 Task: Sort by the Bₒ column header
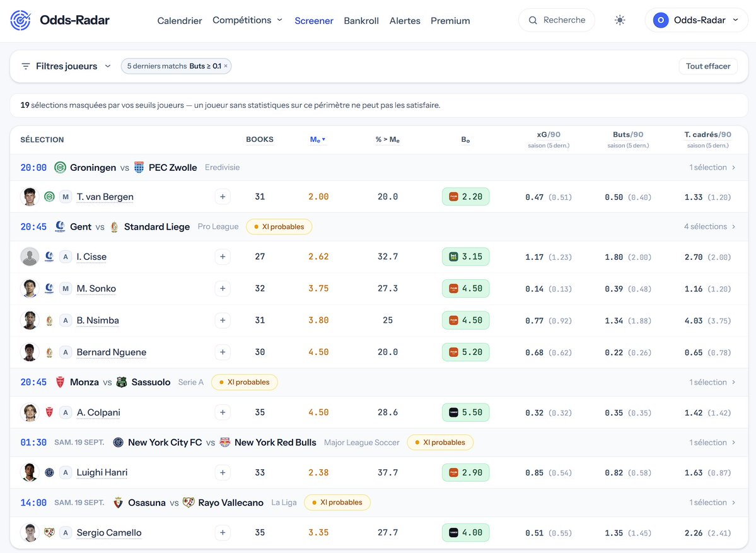[x=465, y=140]
